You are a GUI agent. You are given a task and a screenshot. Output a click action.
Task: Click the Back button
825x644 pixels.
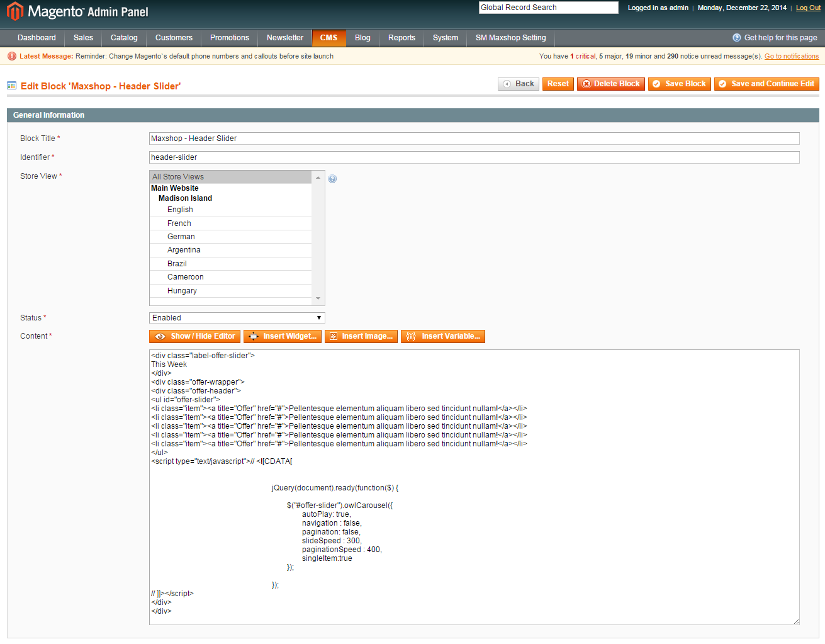519,84
